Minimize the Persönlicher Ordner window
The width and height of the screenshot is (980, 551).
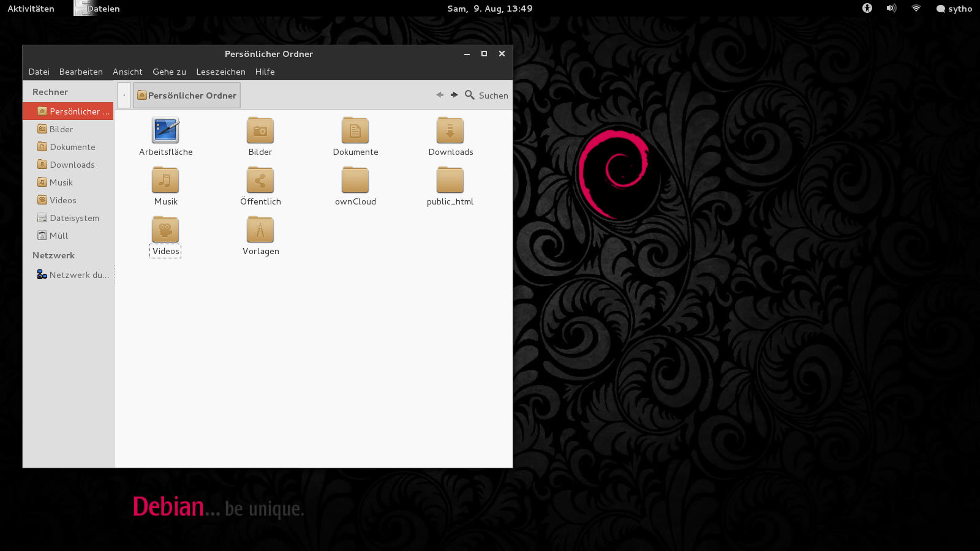point(467,54)
